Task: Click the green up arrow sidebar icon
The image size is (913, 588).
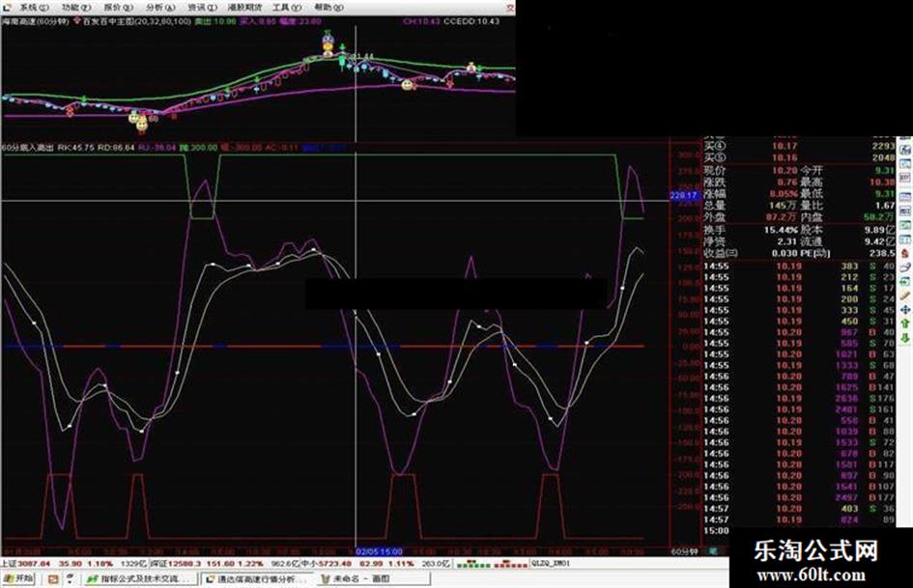Action: coord(905,323)
